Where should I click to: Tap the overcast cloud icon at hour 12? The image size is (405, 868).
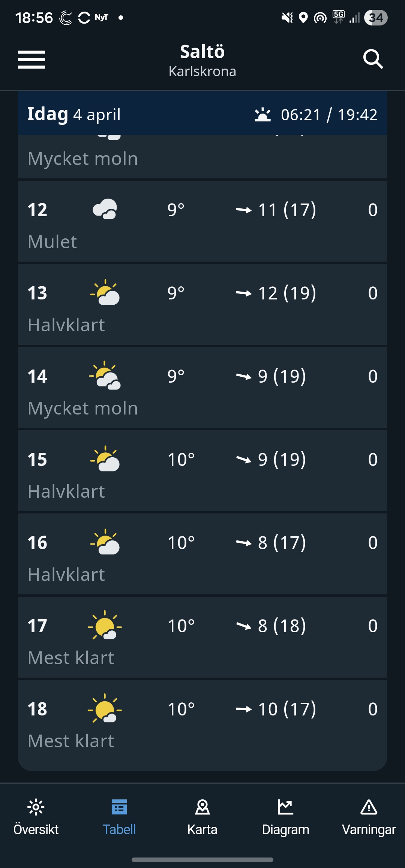pos(105,209)
